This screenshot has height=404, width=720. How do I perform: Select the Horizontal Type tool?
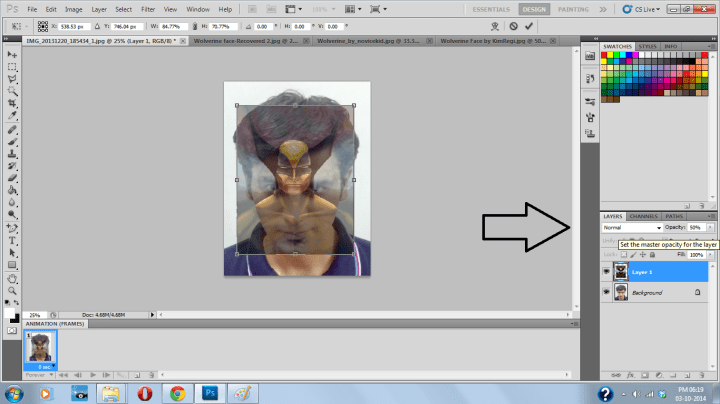[x=12, y=240]
